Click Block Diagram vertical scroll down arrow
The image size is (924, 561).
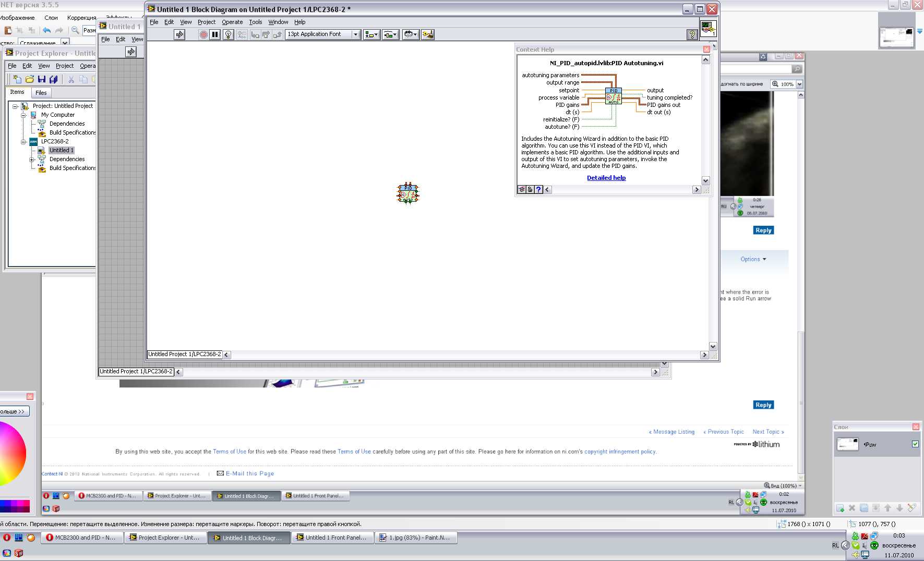tap(713, 347)
